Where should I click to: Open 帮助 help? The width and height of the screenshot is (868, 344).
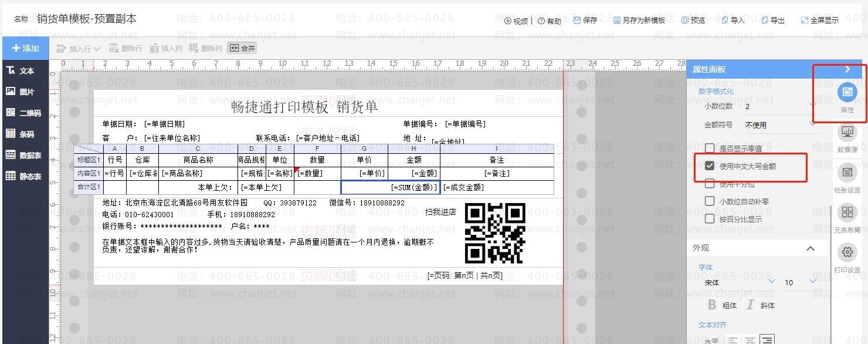click(x=549, y=21)
